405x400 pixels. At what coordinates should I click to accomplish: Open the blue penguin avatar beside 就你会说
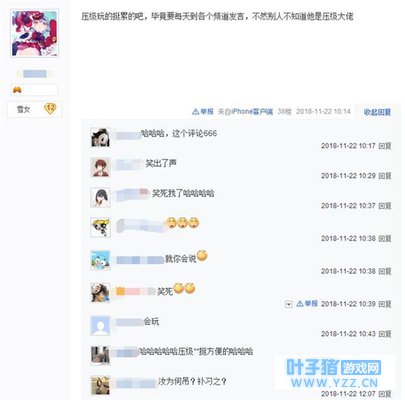[x=100, y=260]
